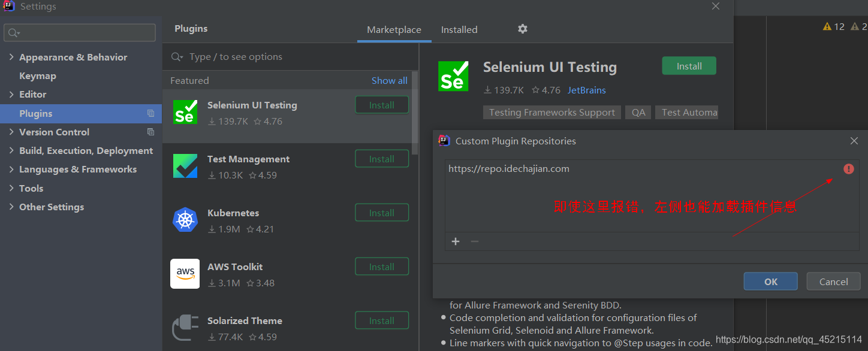Click the Selenium UI Testing detail title
This screenshot has width=868, height=351.
[x=550, y=67]
